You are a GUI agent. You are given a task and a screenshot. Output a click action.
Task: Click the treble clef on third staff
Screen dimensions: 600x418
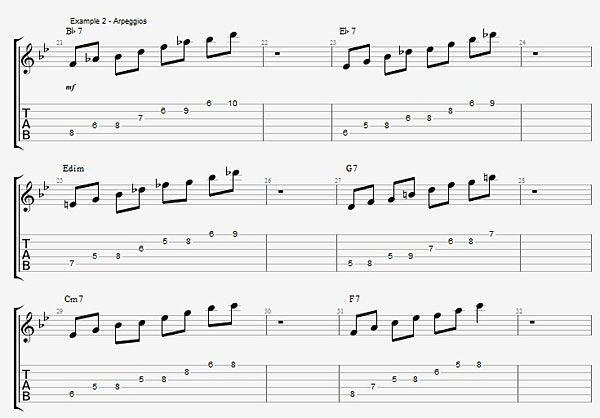point(29,326)
